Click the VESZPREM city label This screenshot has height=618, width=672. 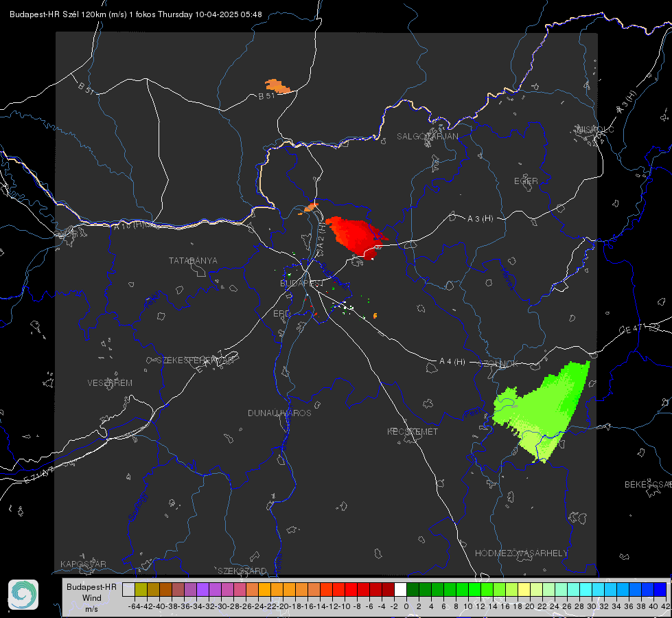[x=110, y=383]
